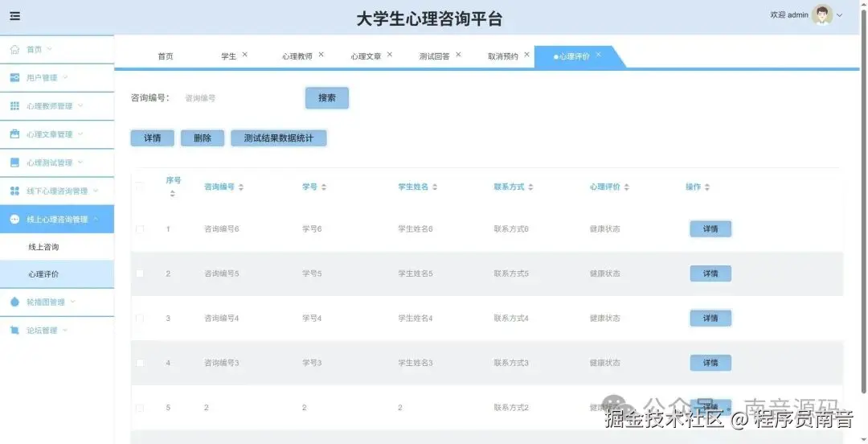Viewport: 868px width, 444px height.
Task: Expand the 论坛管理 chevron
Action: (65, 330)
